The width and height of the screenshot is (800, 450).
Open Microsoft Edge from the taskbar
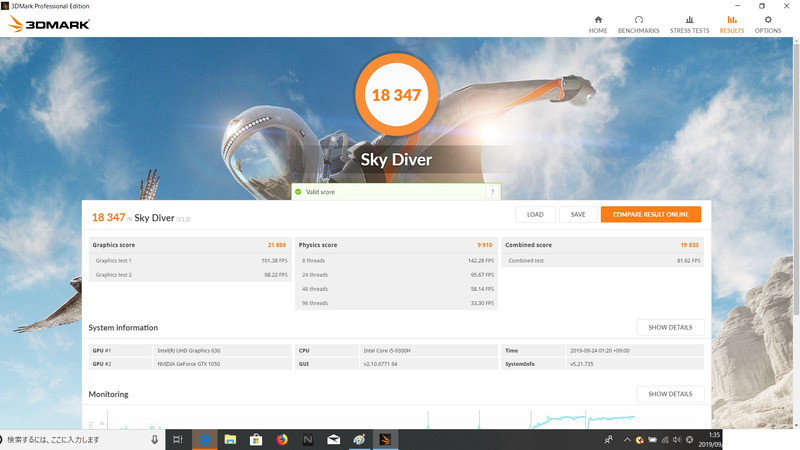pos(205,439)
